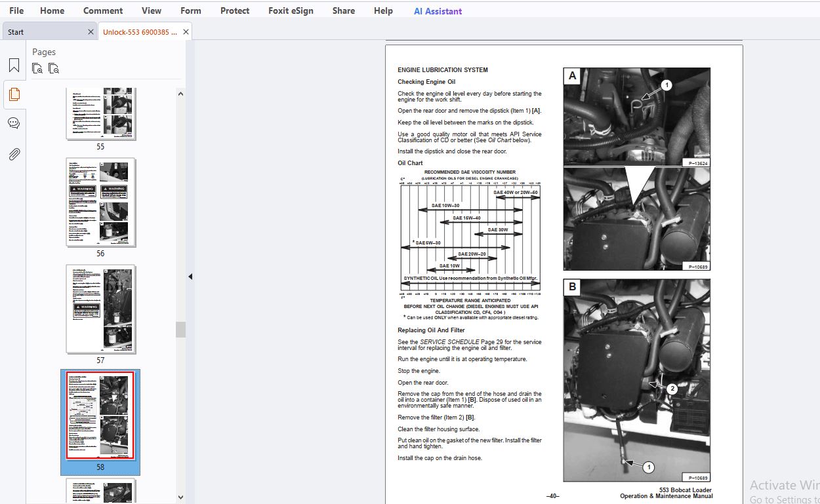Click the 'Checking Engine Oil' subheading
Image resolution: width=820 pixels, height=504 pixels.
point(426,82)
